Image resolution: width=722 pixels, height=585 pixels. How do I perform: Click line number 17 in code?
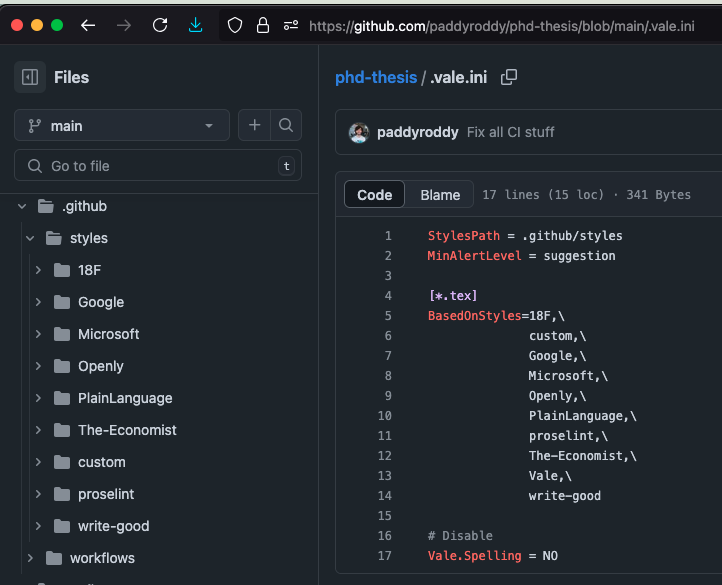pos(385,555)
